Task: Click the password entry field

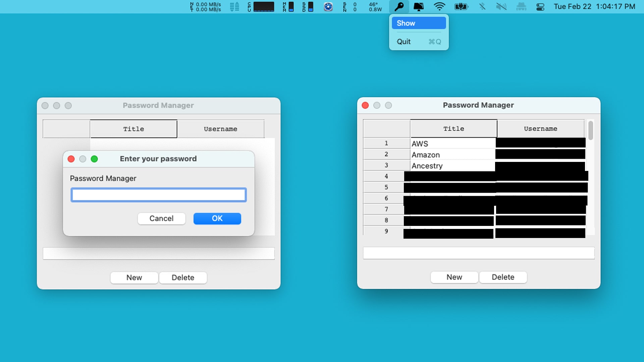Action: [x=158, y=195]
